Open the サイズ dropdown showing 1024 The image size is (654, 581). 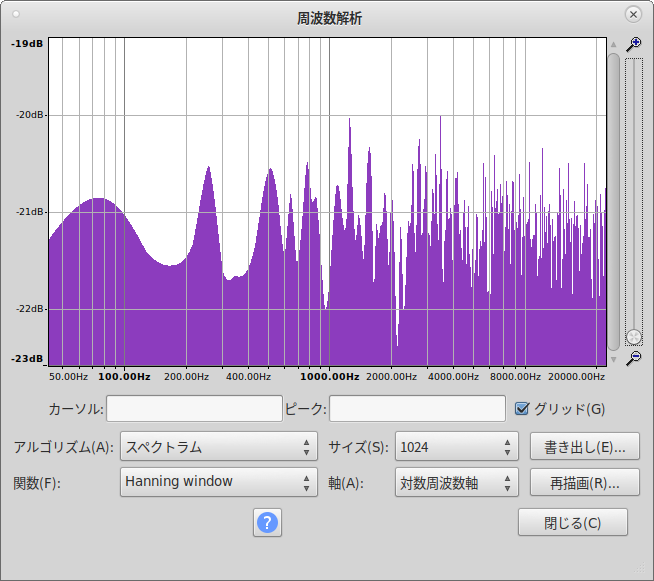tap(456, 447)
